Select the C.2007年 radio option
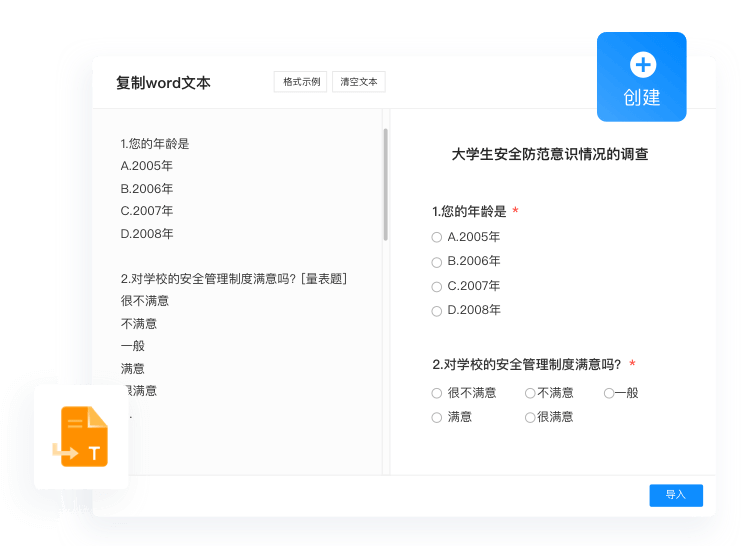This screenshot has height=546, width=750. coord(437,287)
